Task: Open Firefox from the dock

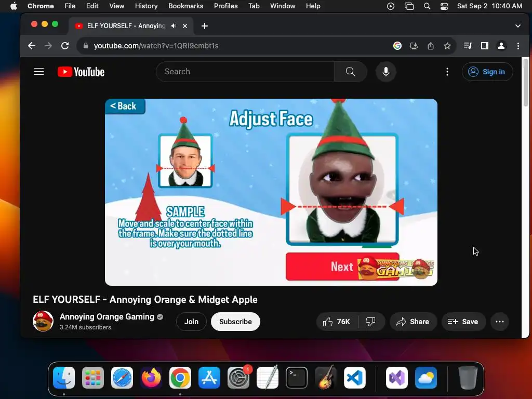Action: pos(151,378)
